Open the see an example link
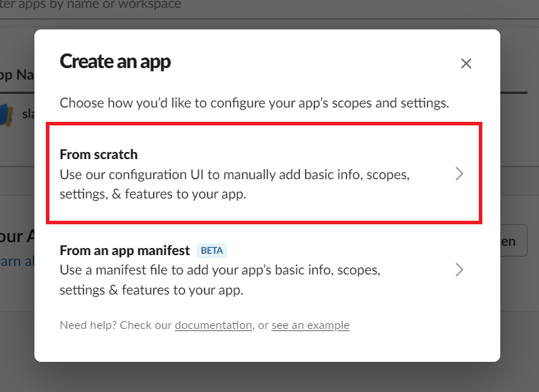 (x=310, y=325)
